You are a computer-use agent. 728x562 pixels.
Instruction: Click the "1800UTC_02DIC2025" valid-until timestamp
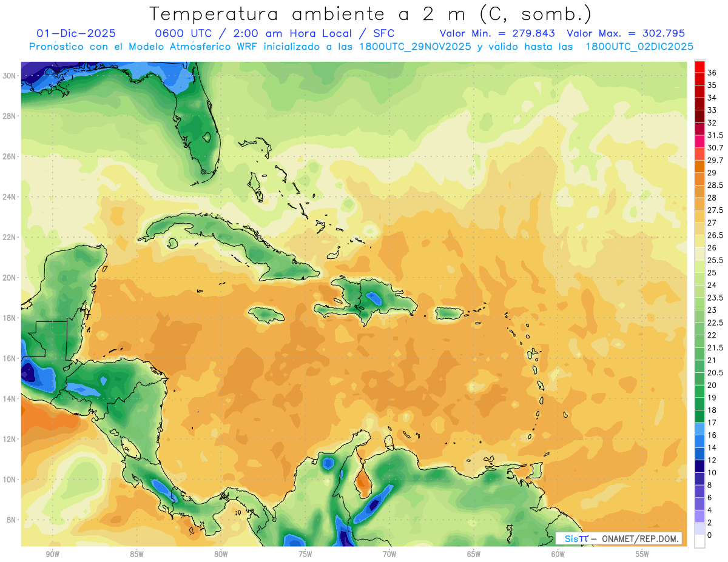pos(639,47)
